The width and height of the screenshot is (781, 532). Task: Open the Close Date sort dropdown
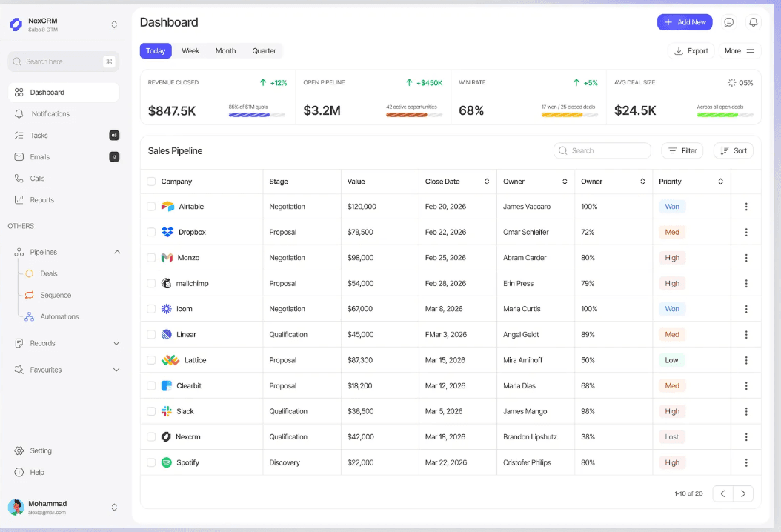tap(488, 181)
